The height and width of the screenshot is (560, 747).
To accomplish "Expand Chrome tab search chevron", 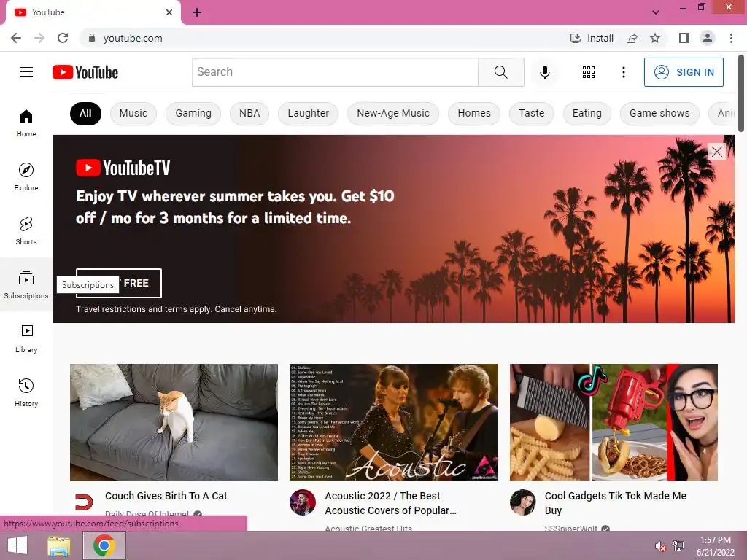I will coord(656,12).
